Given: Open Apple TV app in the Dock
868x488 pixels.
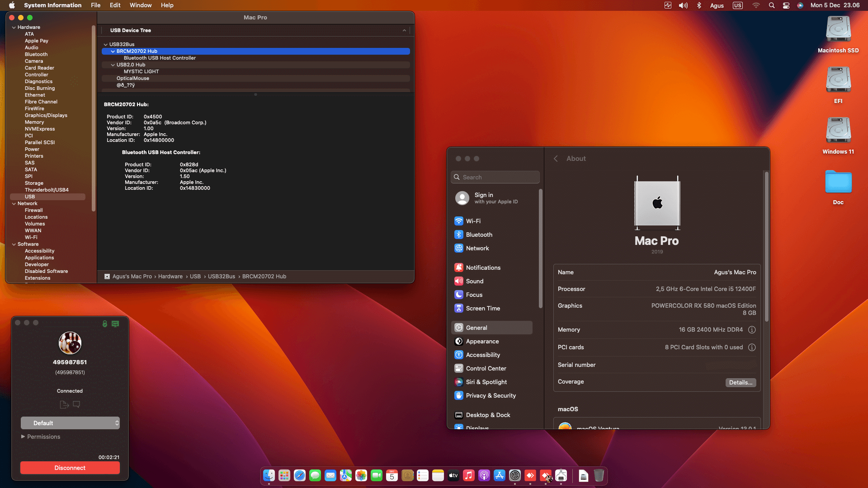Looking at the screenshot, I should point(453,475).
